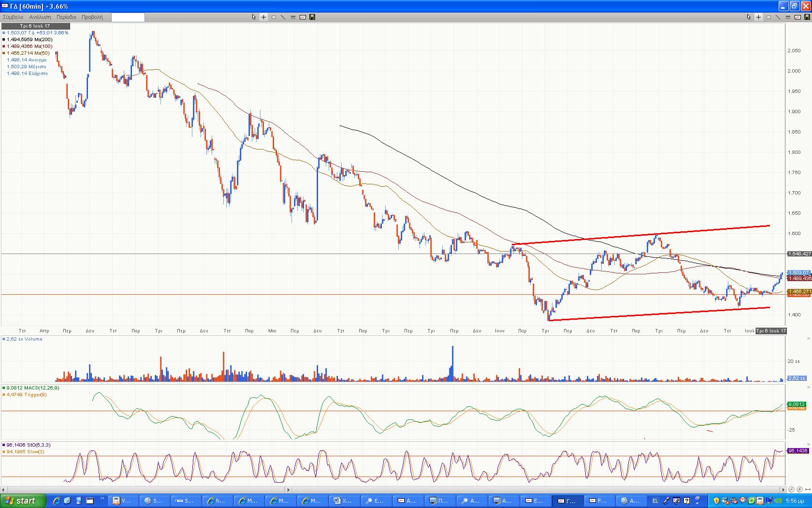Zoom out the chart with minus button
This screenshot has height=508, width=812.
[x=792, y=489]
